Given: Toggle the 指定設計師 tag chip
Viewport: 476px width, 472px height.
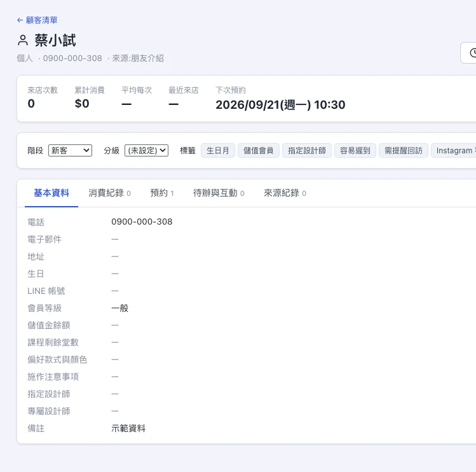Looking at the screenshot, I should coord(306,151).
